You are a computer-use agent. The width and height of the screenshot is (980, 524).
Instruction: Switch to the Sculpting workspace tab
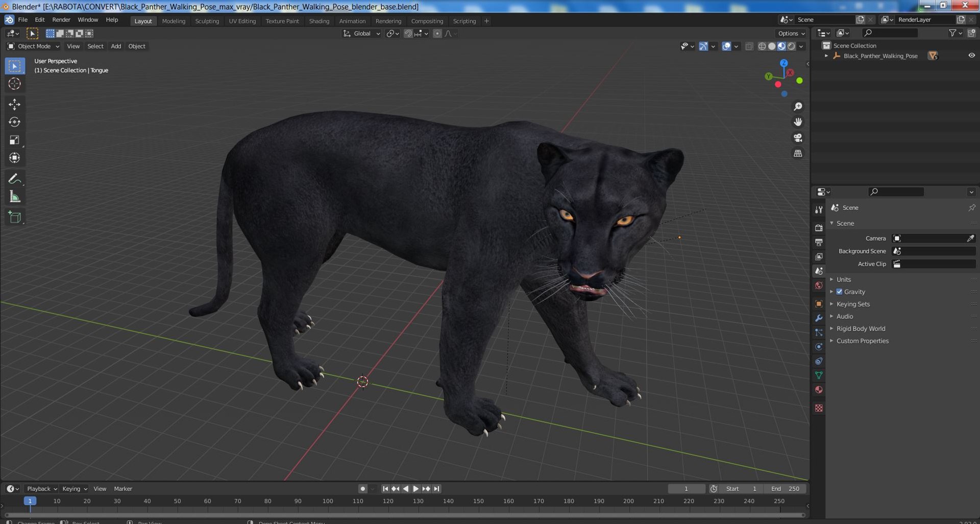[x=207, y=21]
